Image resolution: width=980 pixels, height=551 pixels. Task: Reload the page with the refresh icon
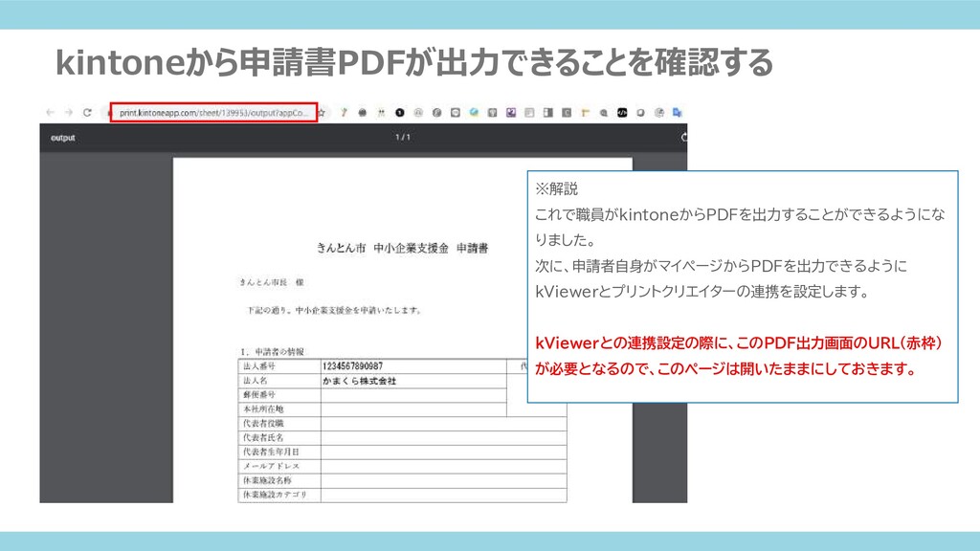(87, 113)
